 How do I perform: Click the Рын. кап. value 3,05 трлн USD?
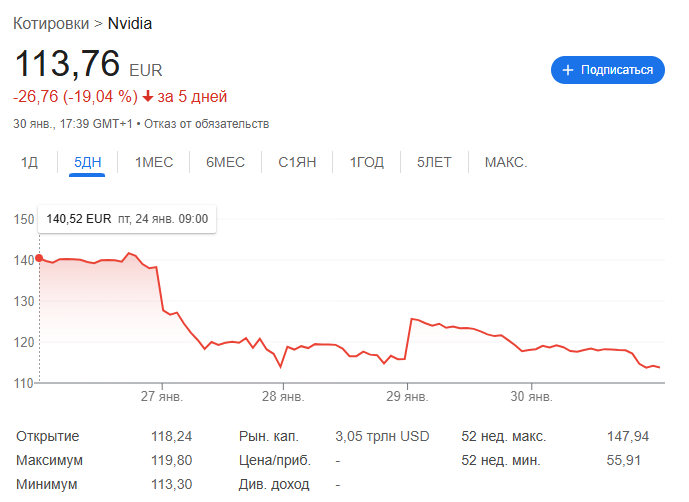(x=382, y=436)
